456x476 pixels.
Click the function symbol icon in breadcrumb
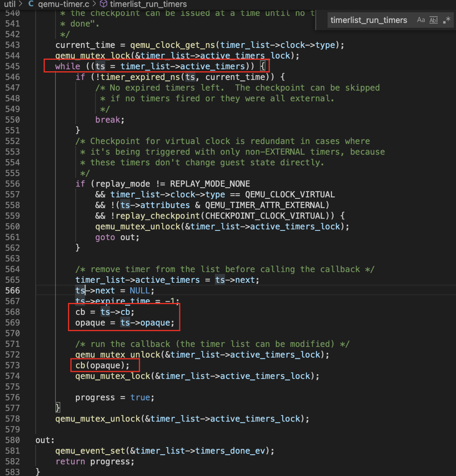coord(103,4)
